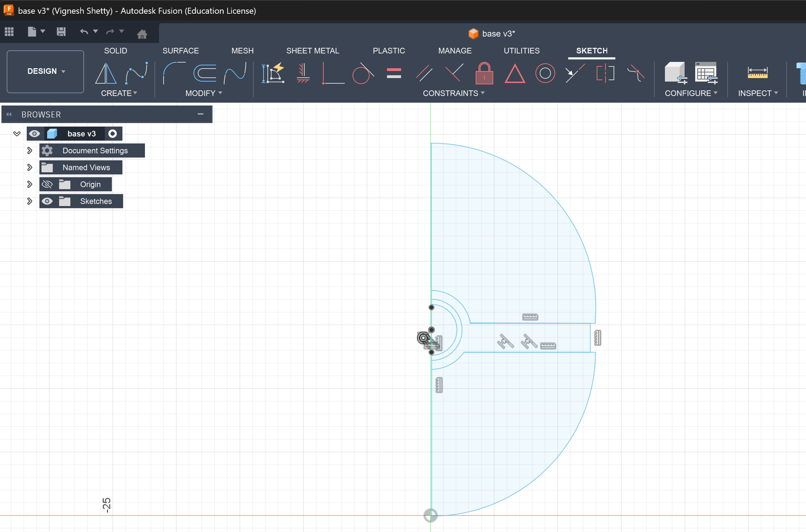Switch to the SHEET METAL tab
The height and width of the screenshot is (532, 806).
[x=312, y=51]
